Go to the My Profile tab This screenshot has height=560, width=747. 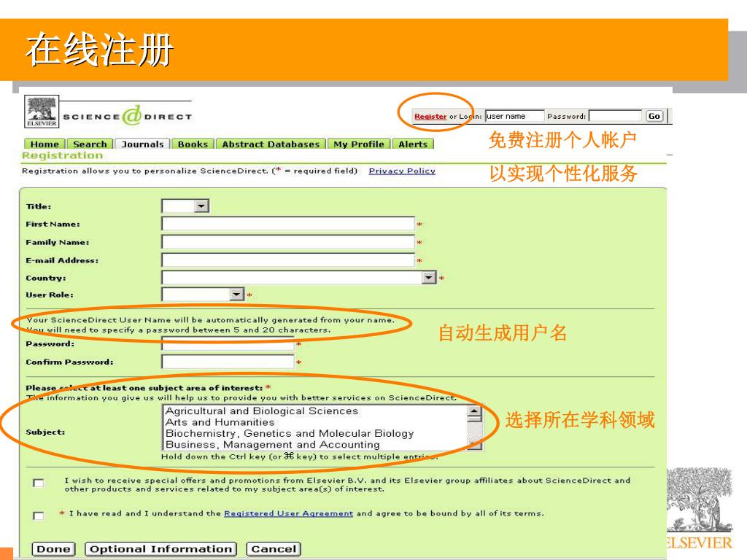[x=359, y=144]
